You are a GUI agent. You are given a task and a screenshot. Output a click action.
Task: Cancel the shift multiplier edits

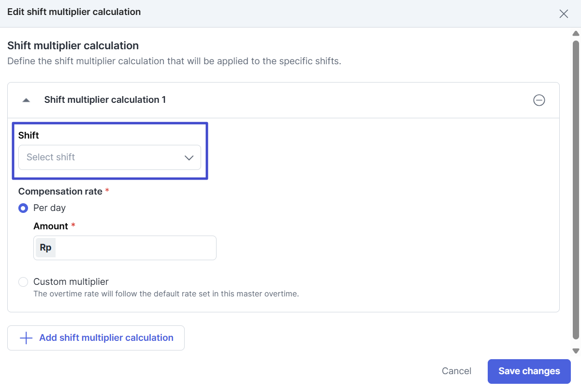[456, 371]
